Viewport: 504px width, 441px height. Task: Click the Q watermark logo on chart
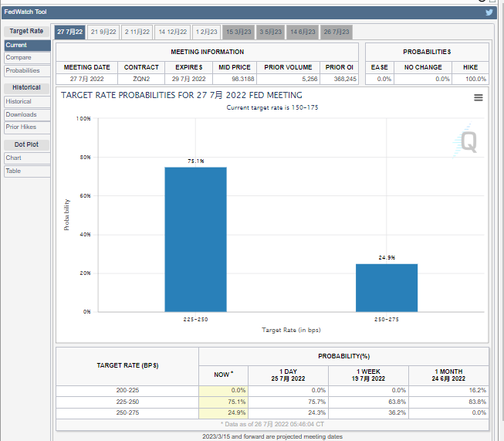point(468,141)
